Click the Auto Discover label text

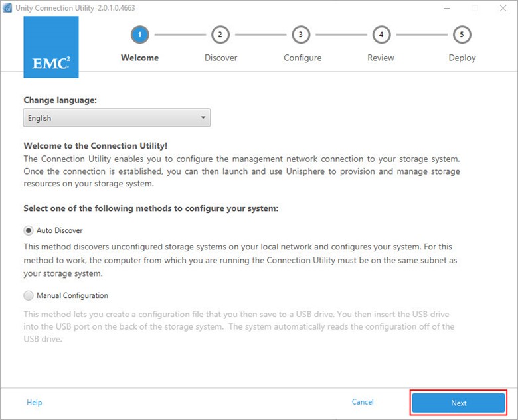(60, 230)
